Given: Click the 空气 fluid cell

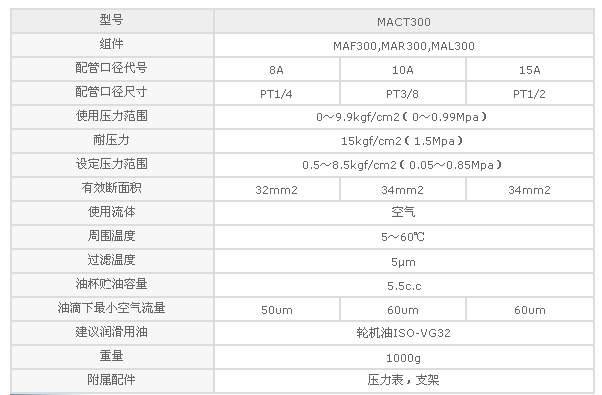Looking at the screenshot, I should click(x=404, y=213).
